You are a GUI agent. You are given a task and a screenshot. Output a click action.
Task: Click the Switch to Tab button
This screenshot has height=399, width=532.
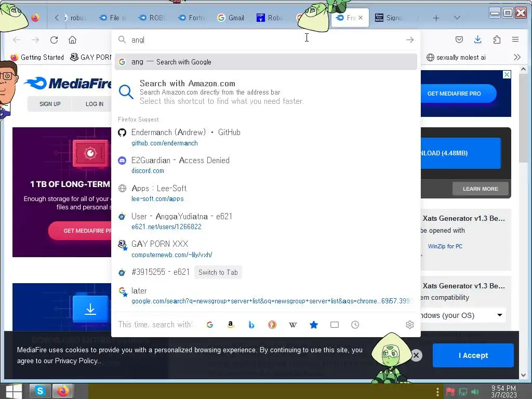(x=218, y=272)
